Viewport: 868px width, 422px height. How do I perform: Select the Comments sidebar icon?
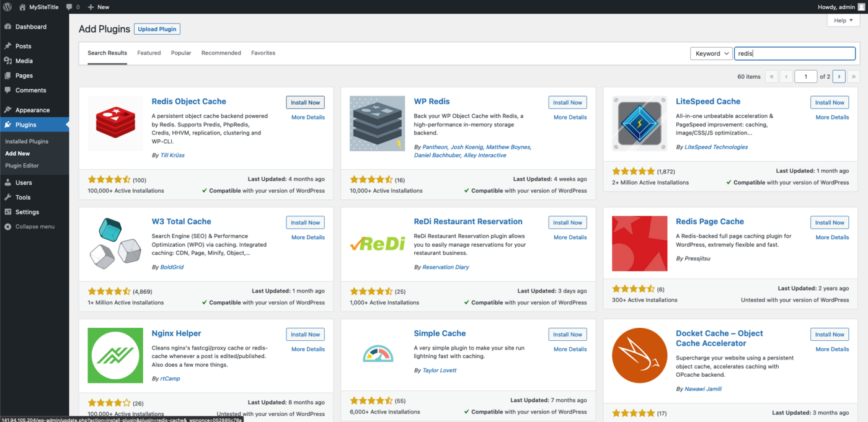(x=9, y=90)
